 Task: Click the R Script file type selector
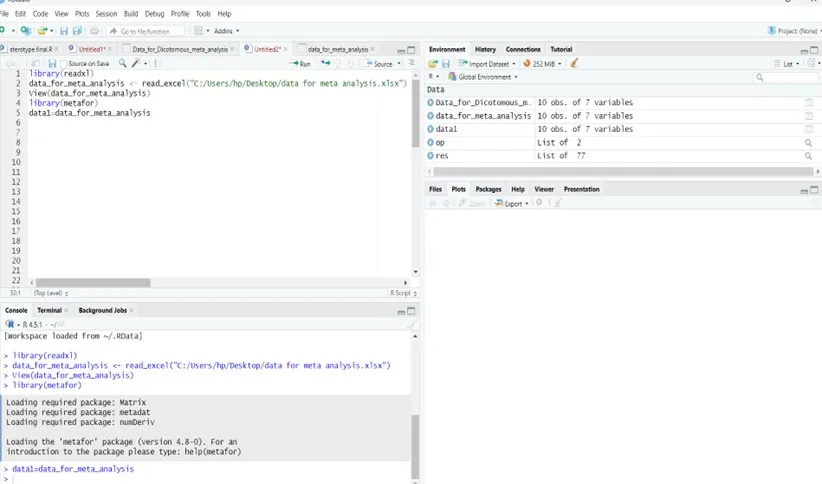click(x=403, y=293)
